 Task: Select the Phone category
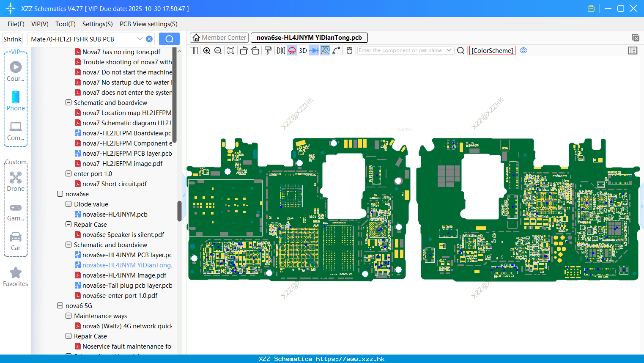[16, 101]
